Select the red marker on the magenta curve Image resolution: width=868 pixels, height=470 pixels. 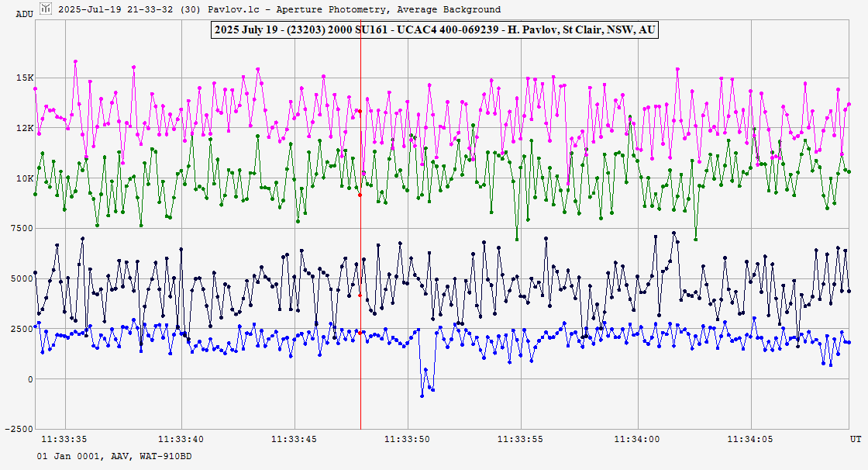[x=360, y=112]
